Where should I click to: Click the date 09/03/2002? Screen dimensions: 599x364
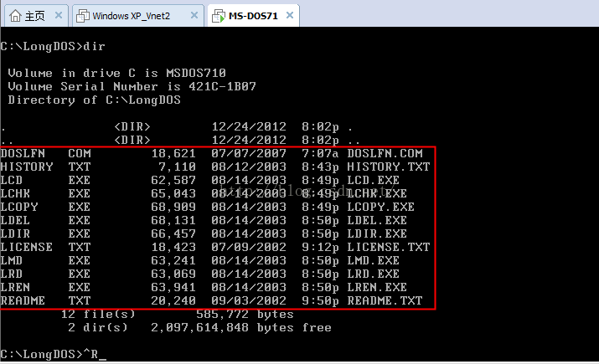point(249,300)
